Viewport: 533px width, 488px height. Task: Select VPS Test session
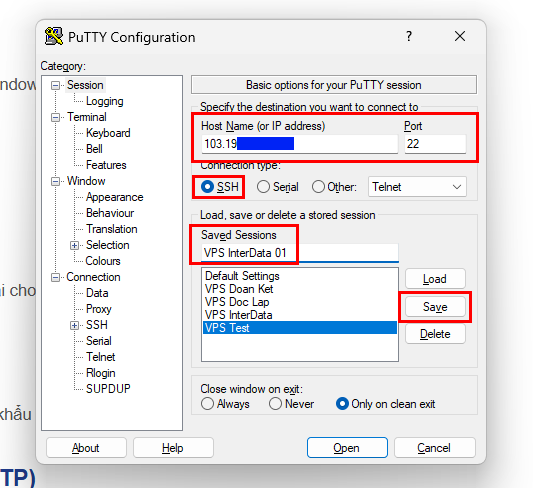click(299, 328)
